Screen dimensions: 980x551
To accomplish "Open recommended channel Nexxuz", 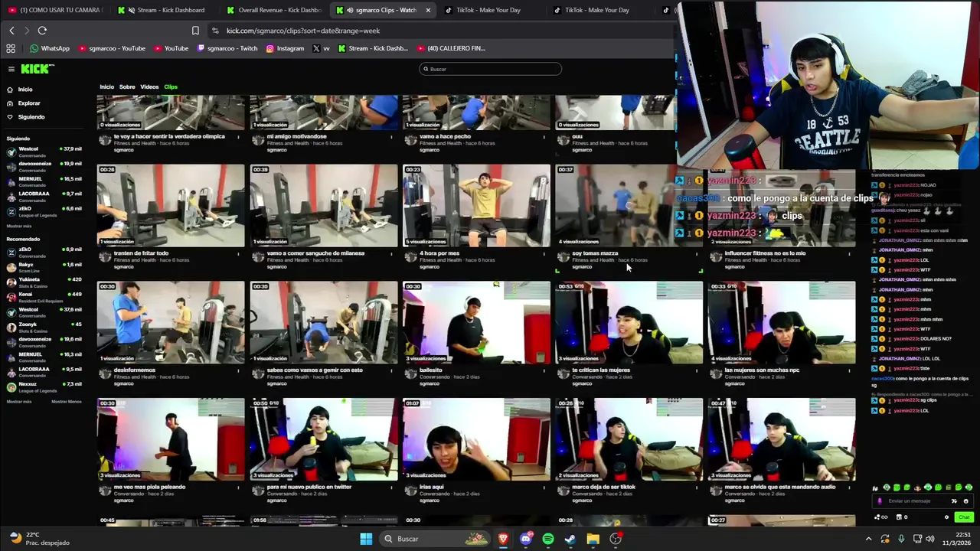I will click(x=44, y=386).
